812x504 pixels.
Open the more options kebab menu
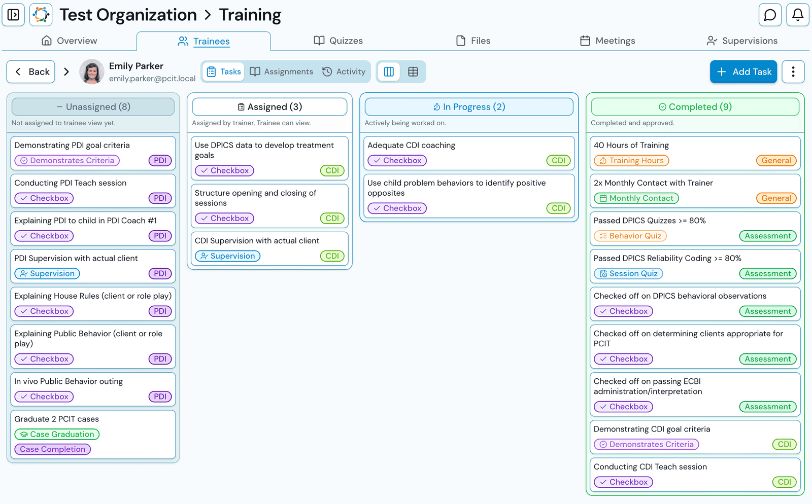(793, 71)
